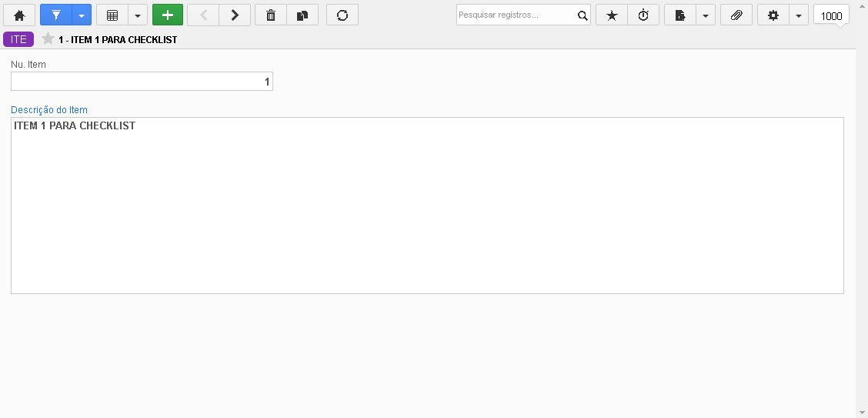Mark record 1 as favorite star

click(x=48, y=38)
